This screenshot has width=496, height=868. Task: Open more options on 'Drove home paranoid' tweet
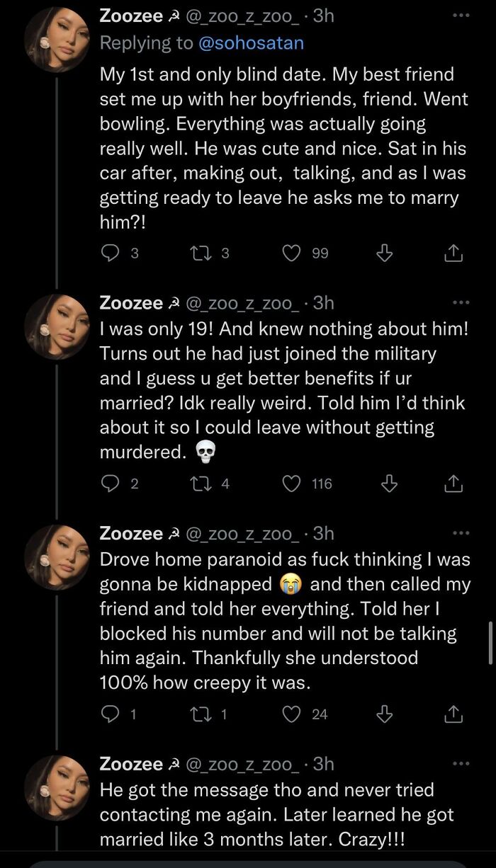462,533
